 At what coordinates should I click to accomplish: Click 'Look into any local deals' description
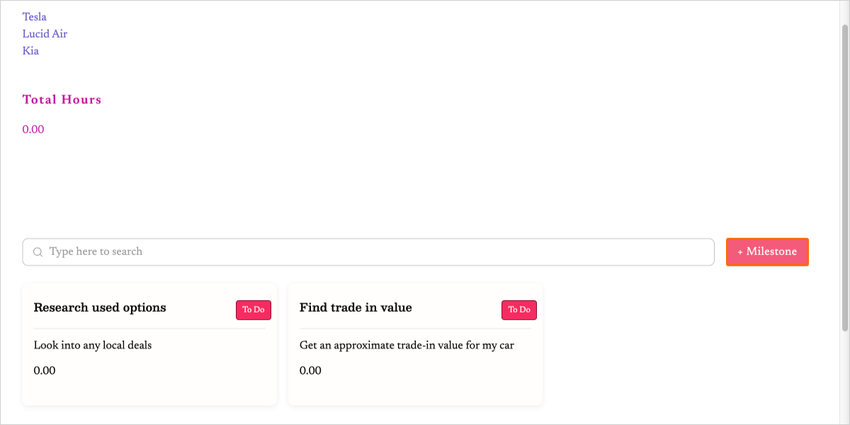click(93, 345)
